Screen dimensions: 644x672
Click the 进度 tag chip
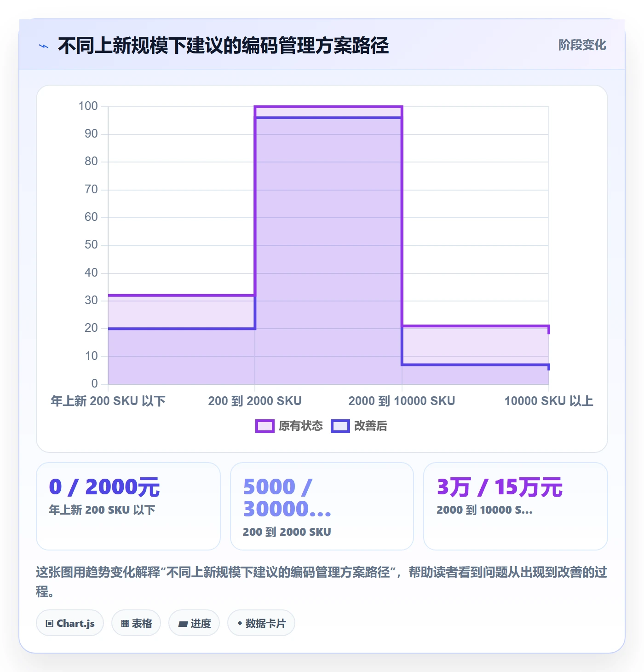click(x=194, y=623)
